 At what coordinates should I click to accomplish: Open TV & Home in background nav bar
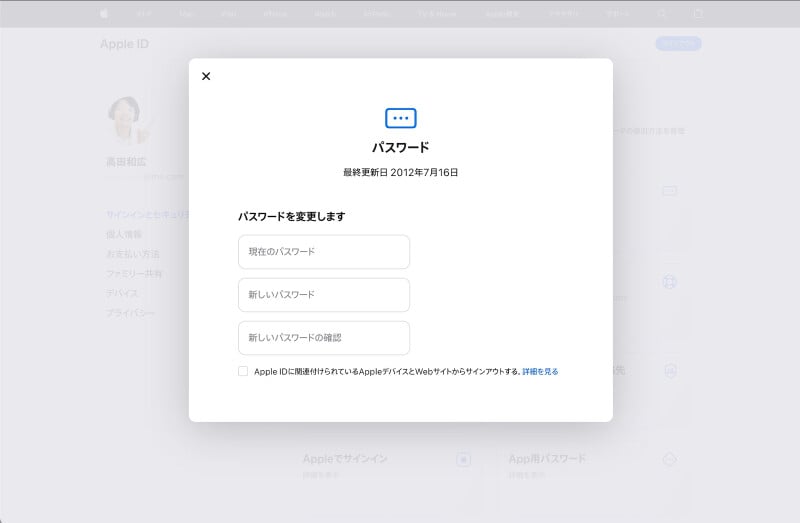point(437,14)
